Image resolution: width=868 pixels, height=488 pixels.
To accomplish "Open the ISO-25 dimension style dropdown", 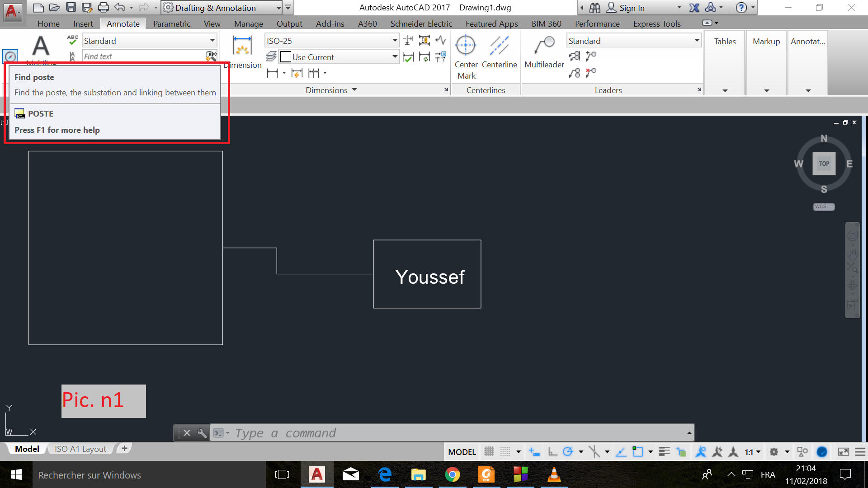I will tap(395, 41).
